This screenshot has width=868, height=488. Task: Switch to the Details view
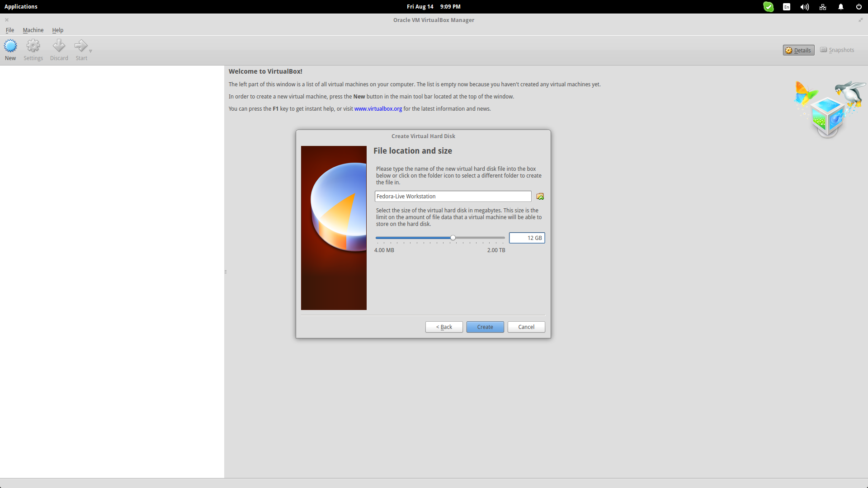coord(798,50)
